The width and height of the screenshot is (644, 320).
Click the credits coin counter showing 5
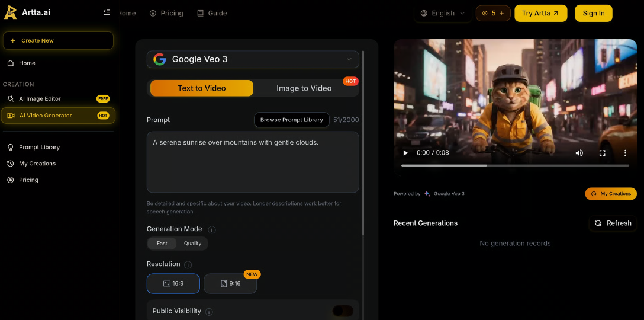click(493, 13)
